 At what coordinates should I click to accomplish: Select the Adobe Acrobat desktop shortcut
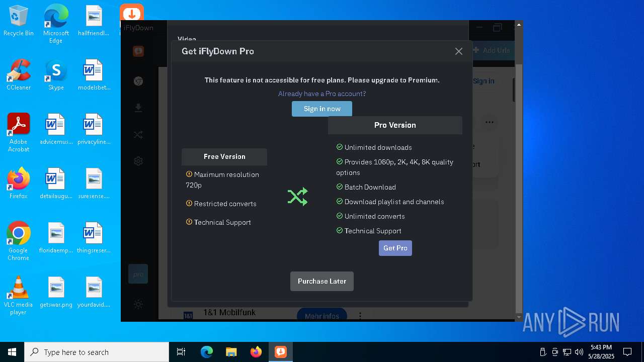[19, 133]
